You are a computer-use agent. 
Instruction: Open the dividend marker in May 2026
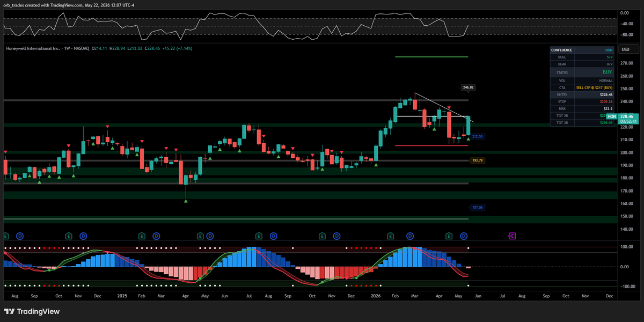pyautogui.click(x=464, y=236)
